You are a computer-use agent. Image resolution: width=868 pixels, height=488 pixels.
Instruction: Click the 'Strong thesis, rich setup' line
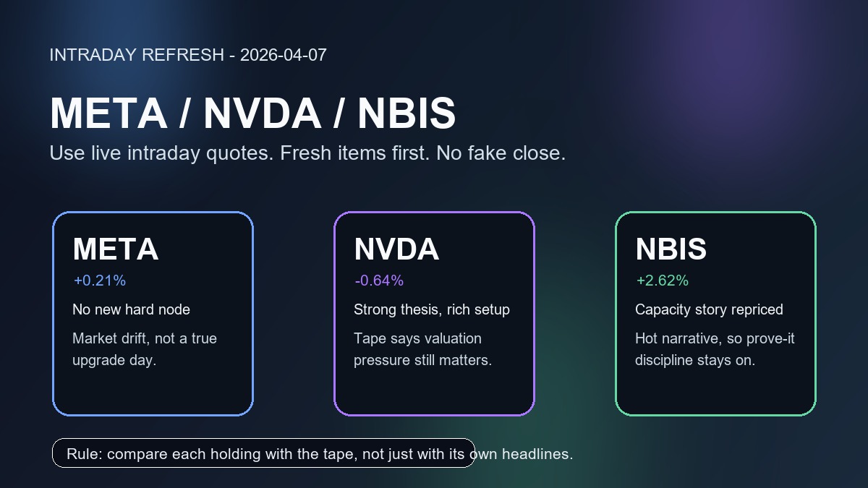click(431, 309)
